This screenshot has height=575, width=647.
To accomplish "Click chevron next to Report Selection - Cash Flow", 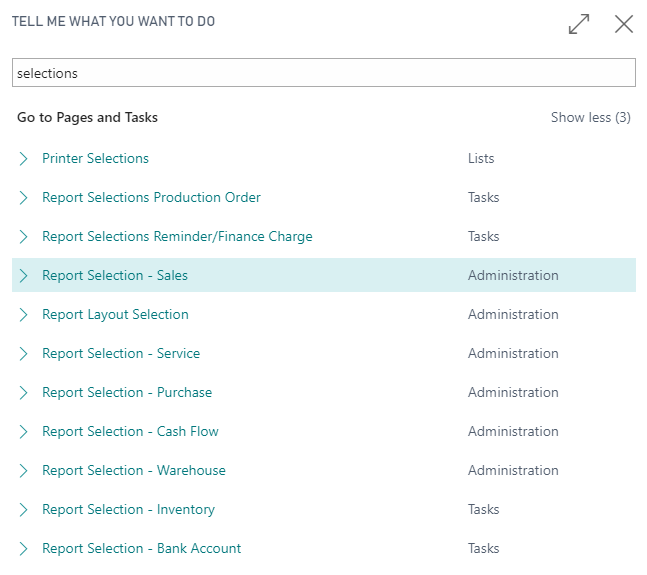I will (x=24, y=432).
